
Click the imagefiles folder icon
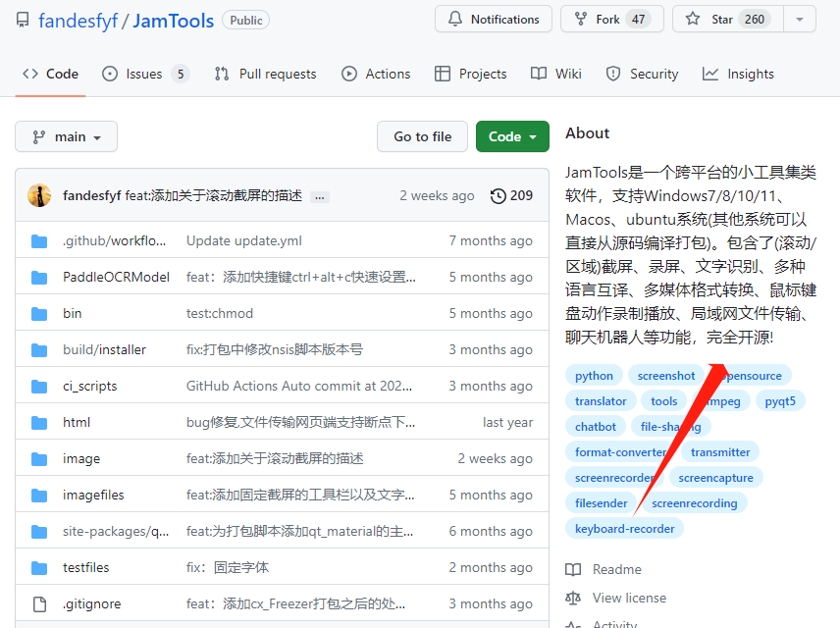39,496
